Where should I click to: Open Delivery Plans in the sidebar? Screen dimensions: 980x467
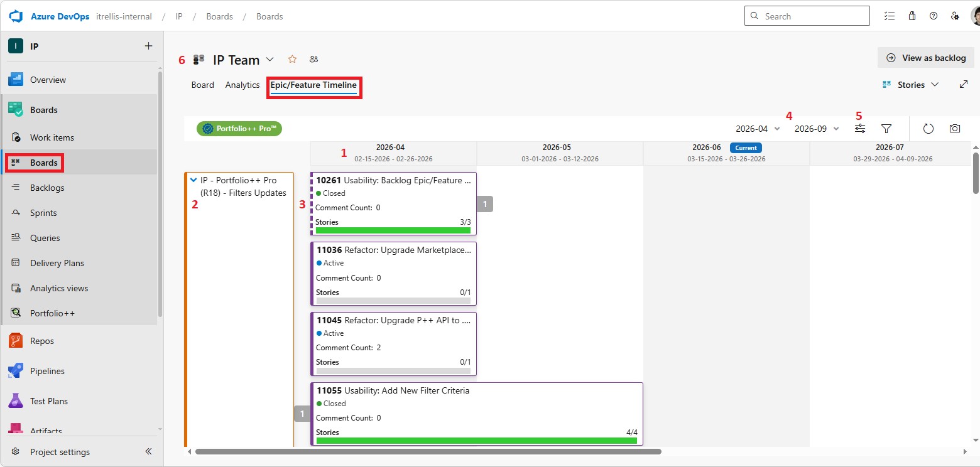coord(57,263)
